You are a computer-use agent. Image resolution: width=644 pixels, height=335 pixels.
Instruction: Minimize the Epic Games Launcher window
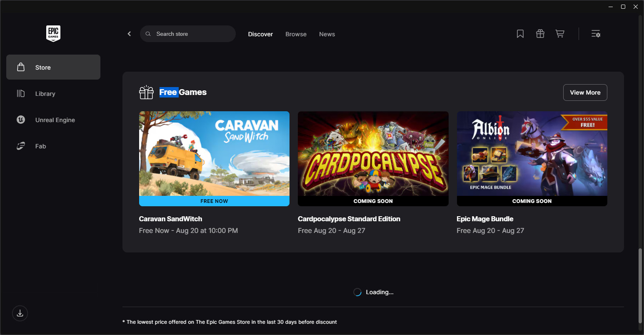(611, 6)
